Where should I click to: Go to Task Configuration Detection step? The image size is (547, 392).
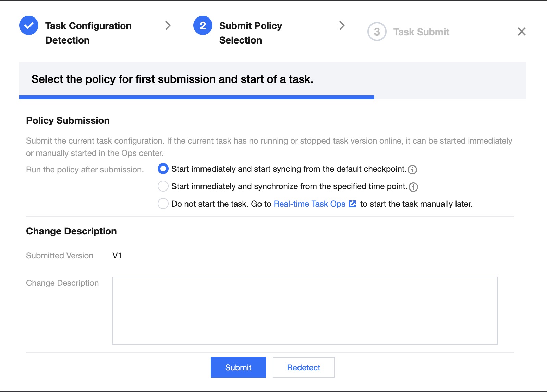(88, 33)
